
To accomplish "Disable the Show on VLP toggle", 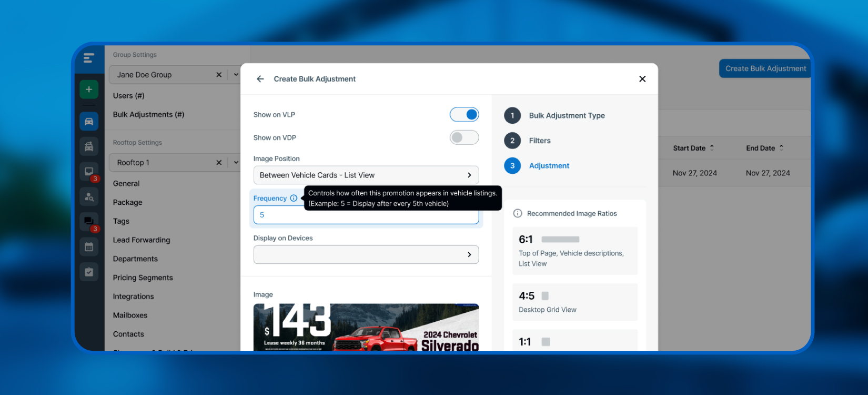I will pyautogui.click(x=464, y=114).
